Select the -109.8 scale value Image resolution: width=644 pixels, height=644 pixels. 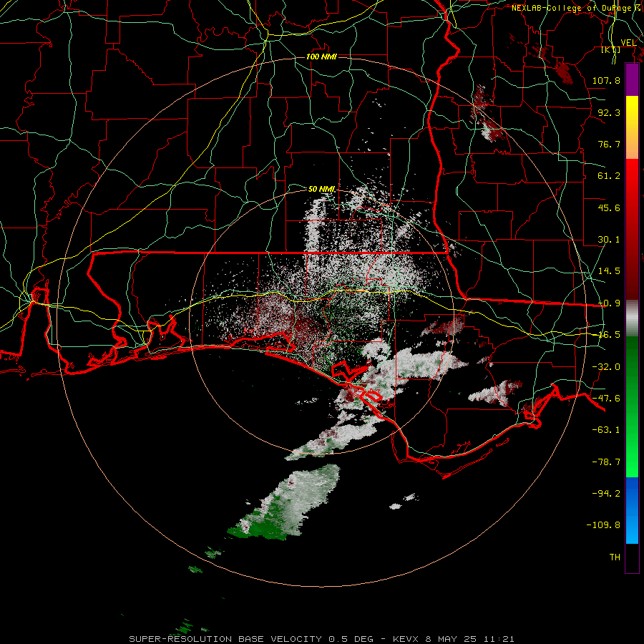pos(603,525)
